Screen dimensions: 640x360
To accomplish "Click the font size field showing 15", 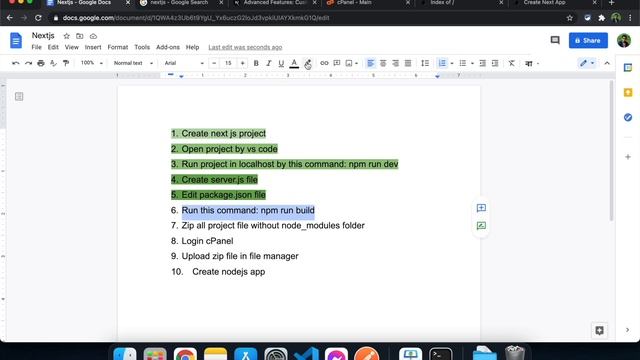I will point(228,63).
